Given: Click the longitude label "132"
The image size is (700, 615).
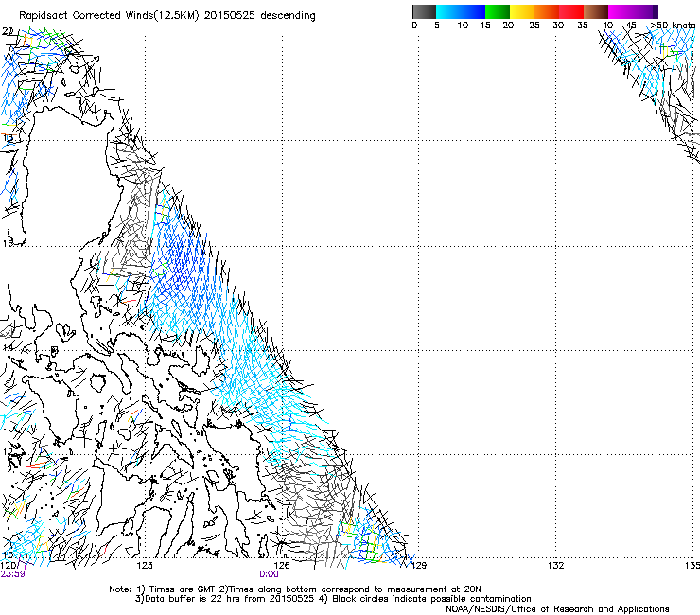Looking at the screenshot, I should click(556, 566).
